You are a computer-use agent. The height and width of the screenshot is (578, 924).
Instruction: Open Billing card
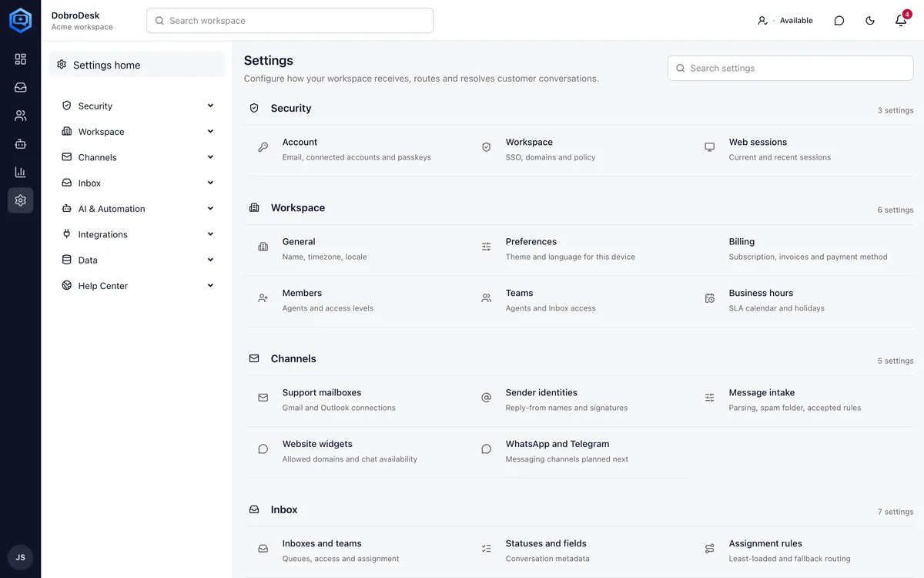(802, 249)
